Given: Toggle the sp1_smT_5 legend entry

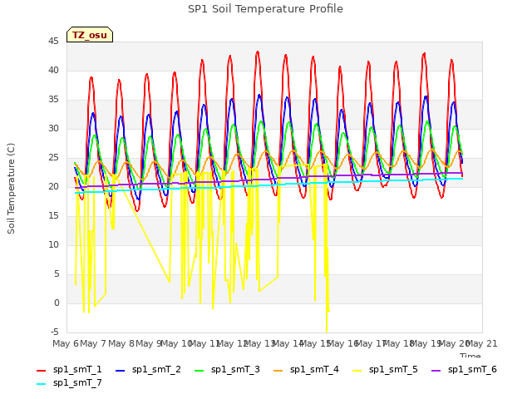Looking at the screenshot, I should (x=385, y=369).
